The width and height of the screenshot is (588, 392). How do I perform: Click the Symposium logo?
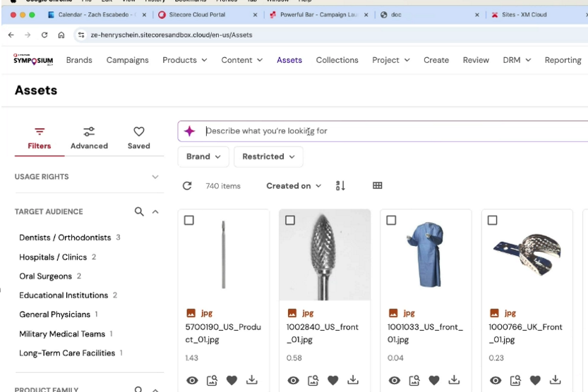[33, 60]
